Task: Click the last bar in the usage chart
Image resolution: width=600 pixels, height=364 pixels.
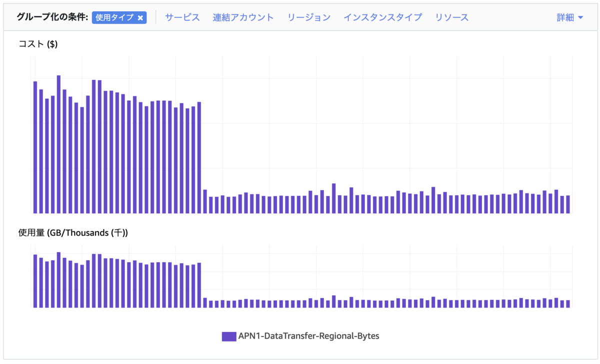Action: [x=568, y=304]
